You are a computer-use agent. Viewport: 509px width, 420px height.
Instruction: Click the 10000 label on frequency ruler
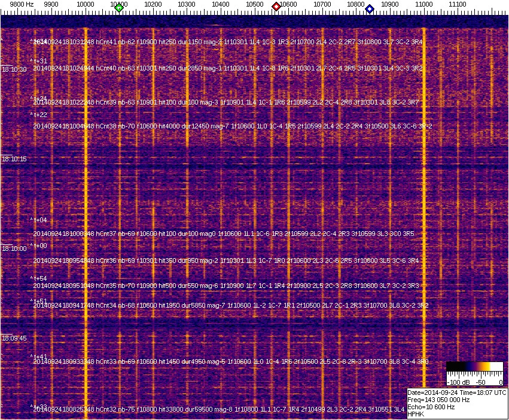(86, 4)
